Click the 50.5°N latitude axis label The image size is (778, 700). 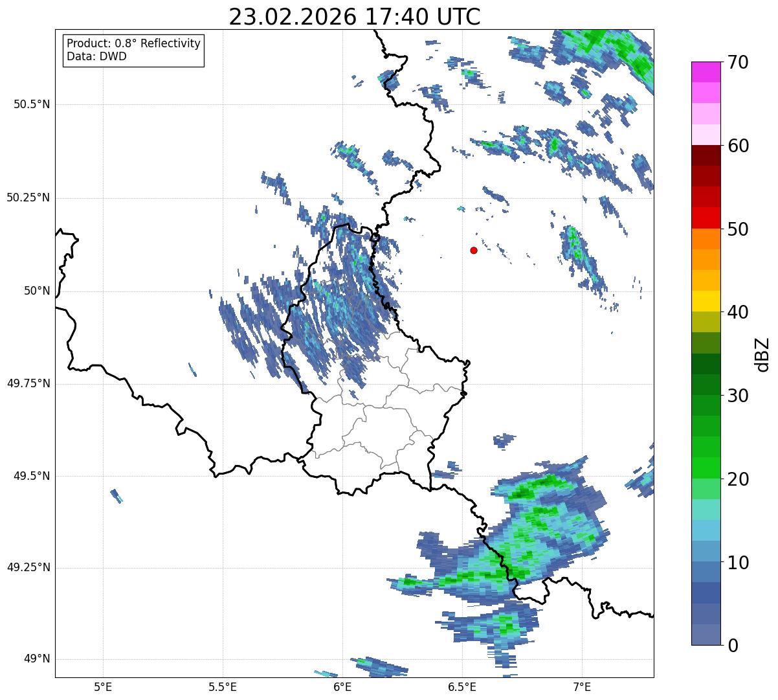32,104
